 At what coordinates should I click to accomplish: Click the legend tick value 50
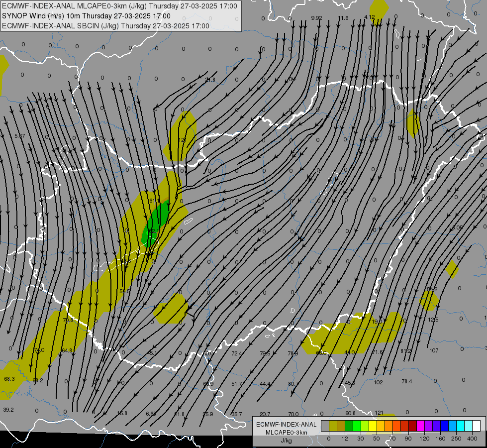pyautogui.click(x=376, y=439)
